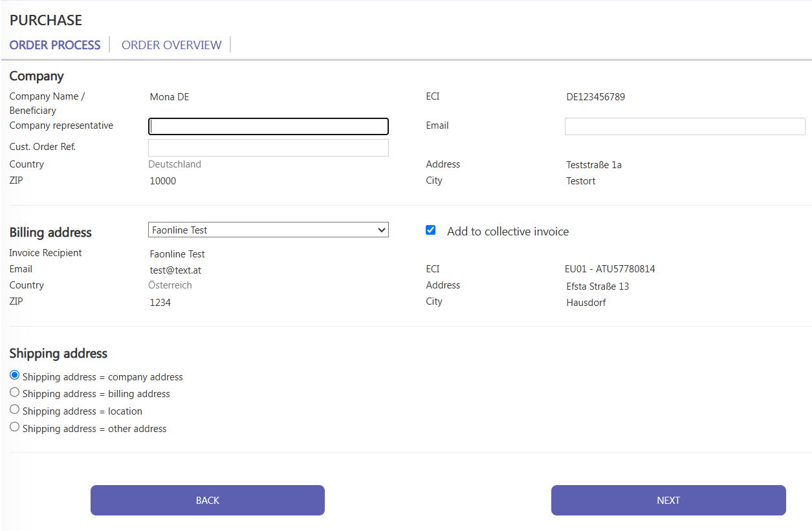
Task: Click the billing country Österreich
Action: (x=170, y=285)
